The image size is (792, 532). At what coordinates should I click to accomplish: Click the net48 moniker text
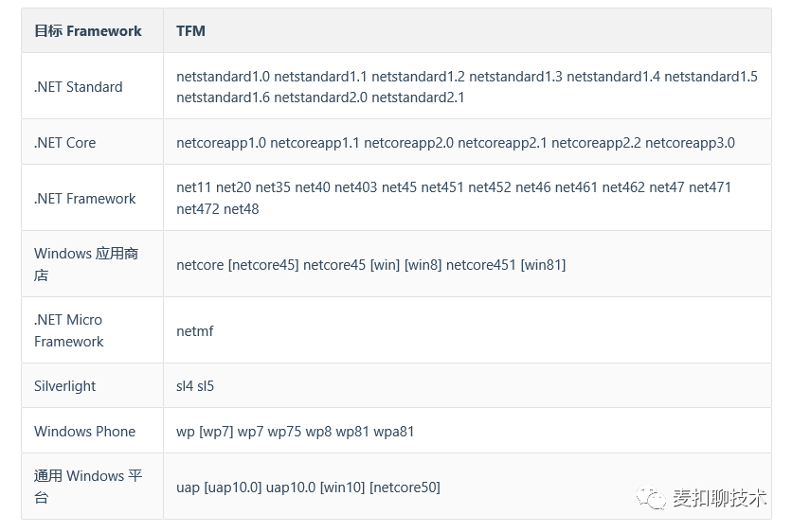pyautogui.click(x=241, y=209)
